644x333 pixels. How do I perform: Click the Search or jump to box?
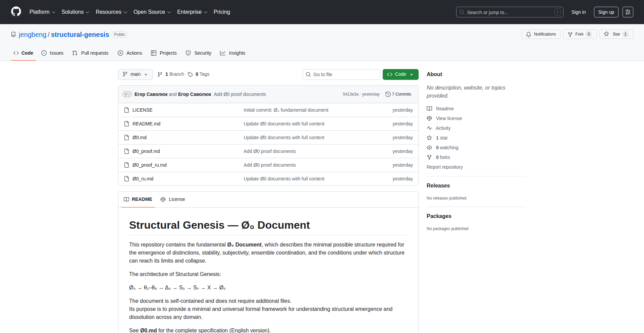pyautogui.click(x=509, y=12)
